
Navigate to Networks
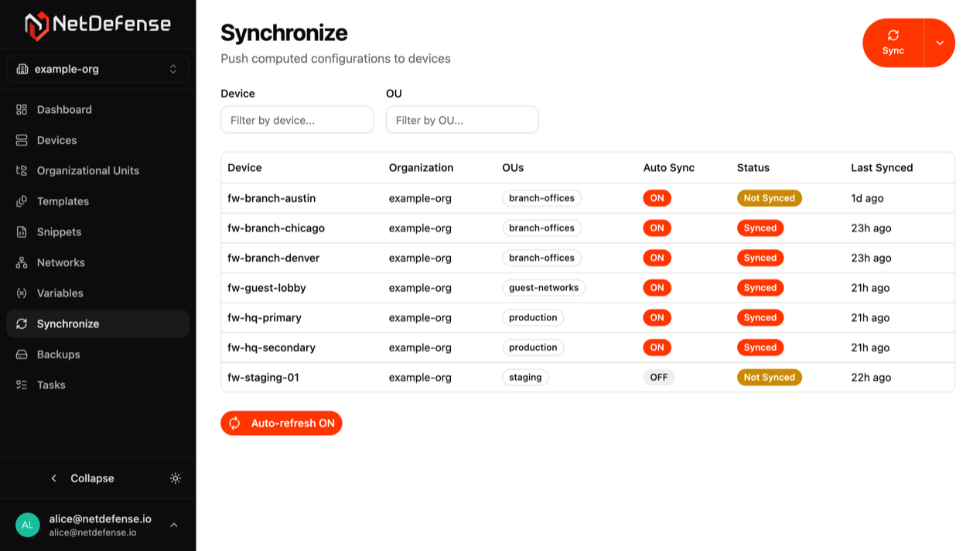pos(60,262)
